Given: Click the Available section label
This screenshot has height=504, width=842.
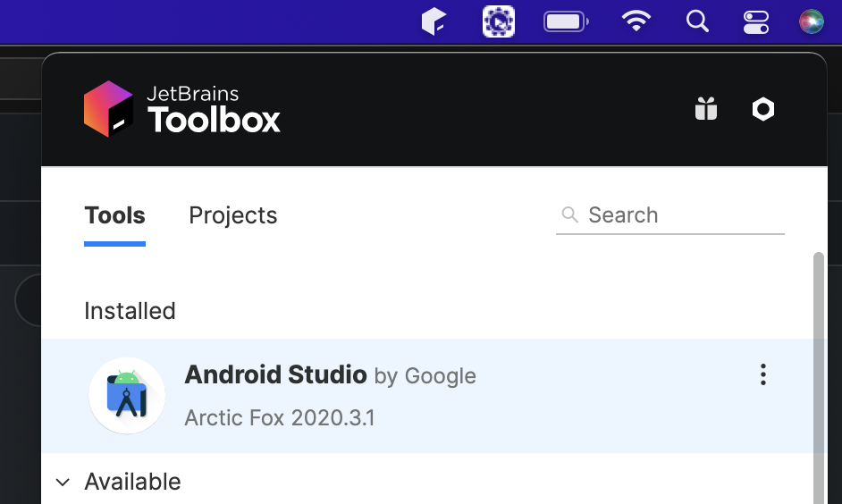Looking at the screenshot, I should point(132,482).
